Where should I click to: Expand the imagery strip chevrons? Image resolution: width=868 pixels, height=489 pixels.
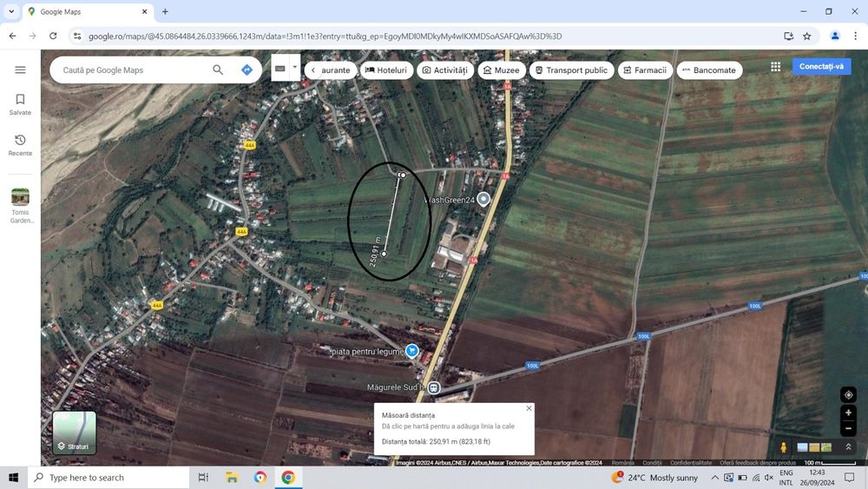pos(847,446)
